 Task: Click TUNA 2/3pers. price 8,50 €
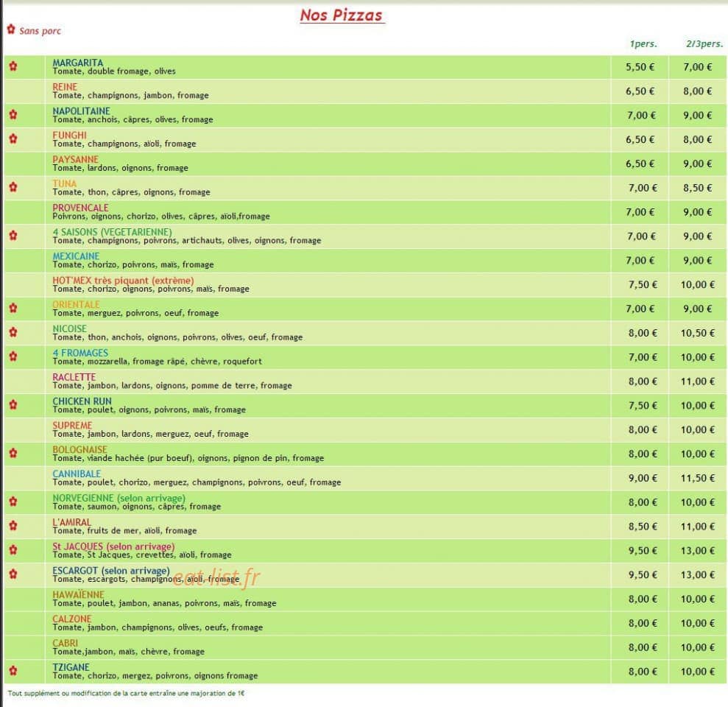pos(697,188)
